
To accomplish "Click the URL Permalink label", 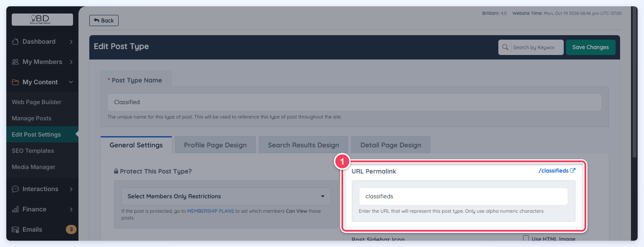I will (x=374, y=171).
